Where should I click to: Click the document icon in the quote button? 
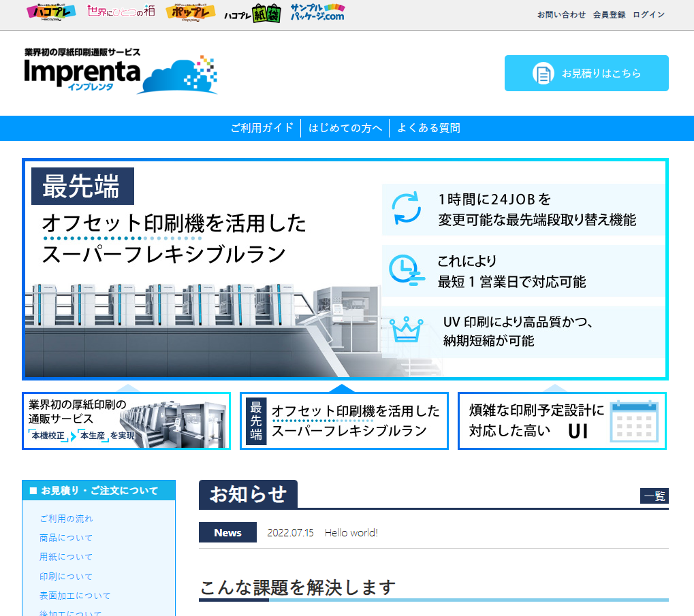543,74
